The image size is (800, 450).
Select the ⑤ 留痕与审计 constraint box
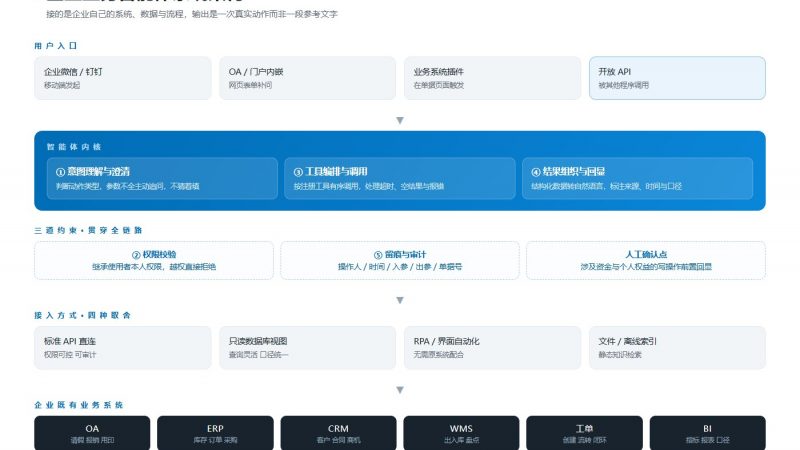(400, 260)
